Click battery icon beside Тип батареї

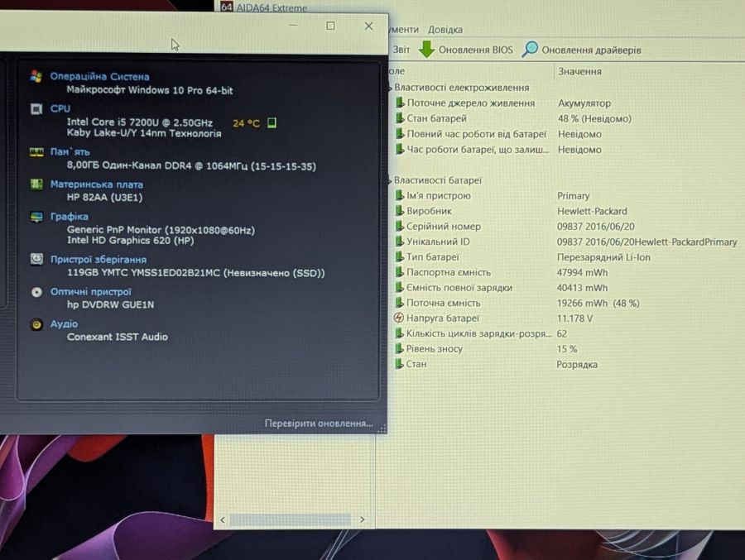tap(400, 256)
